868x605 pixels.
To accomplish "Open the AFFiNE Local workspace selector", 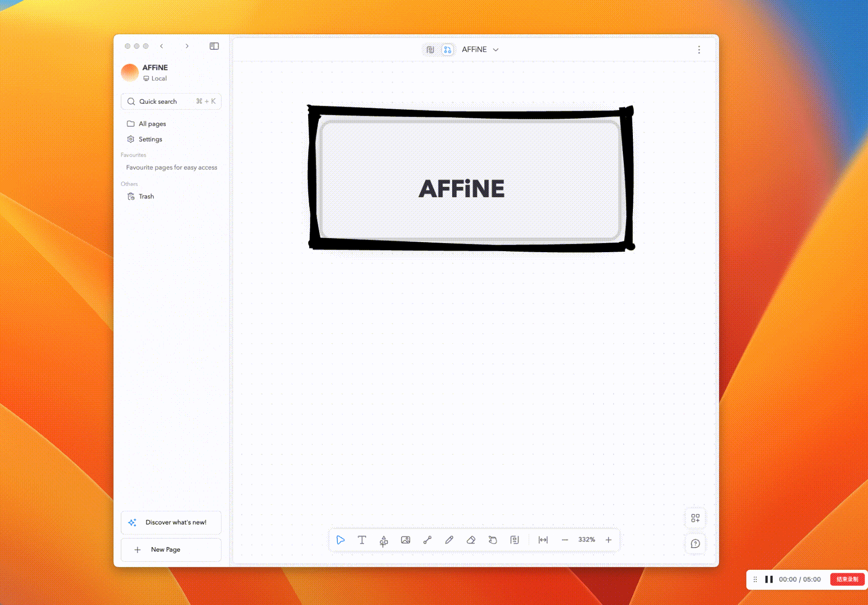I will tap(171, 72).
